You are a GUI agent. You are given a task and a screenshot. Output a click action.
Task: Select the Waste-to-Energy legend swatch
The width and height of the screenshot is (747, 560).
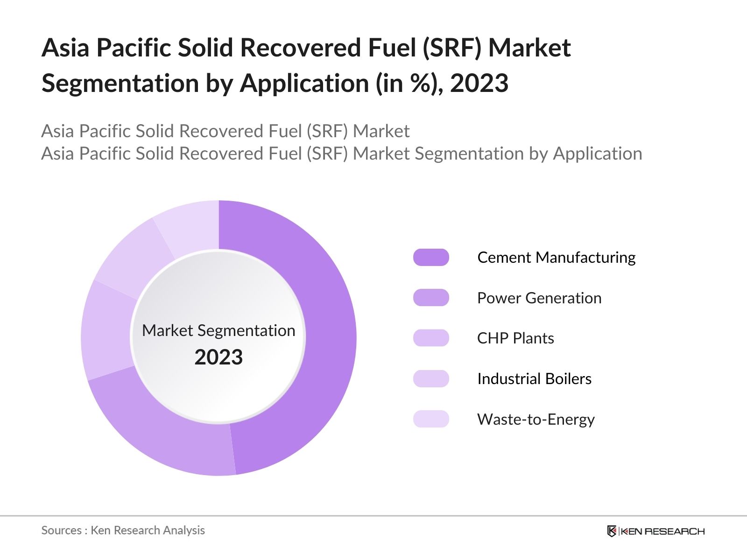coord(430,420)
